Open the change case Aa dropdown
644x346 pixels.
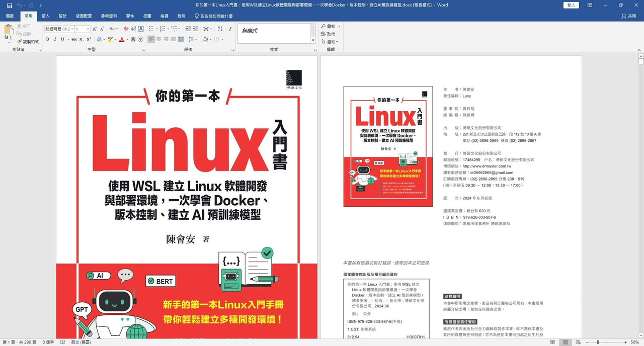114,29
